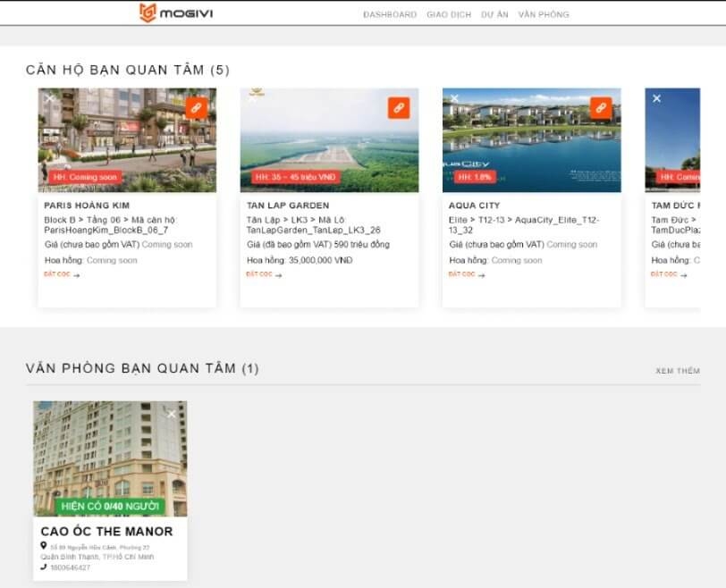726x588 pixels.
Task: Switch to the Văn Phòng section
Action: click(543, 14)
